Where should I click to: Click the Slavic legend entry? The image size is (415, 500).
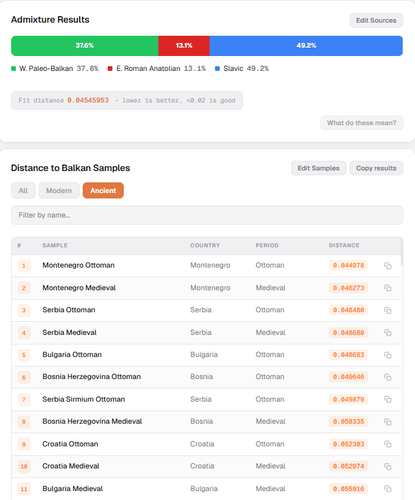[x=242, y=68]
